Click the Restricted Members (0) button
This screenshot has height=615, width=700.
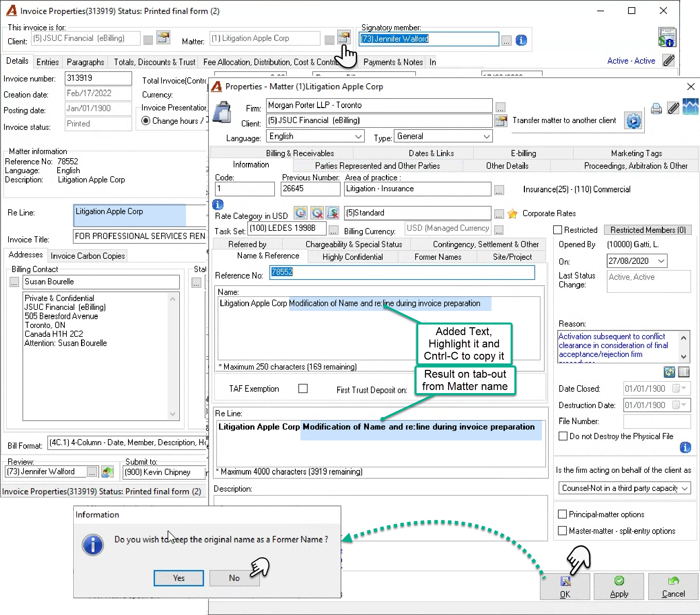[648, 230]
